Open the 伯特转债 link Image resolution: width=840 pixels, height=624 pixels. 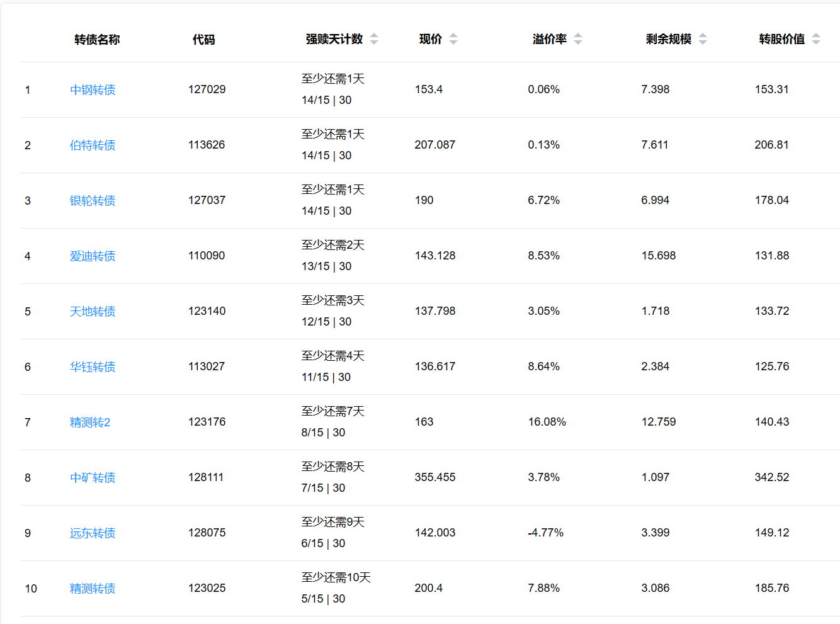click(93, 145)
